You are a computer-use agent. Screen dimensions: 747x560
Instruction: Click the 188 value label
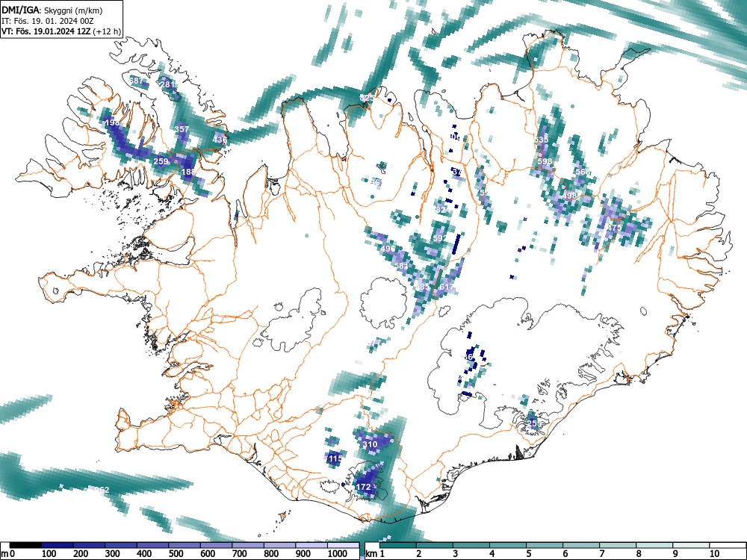click(x=188, y=172)
